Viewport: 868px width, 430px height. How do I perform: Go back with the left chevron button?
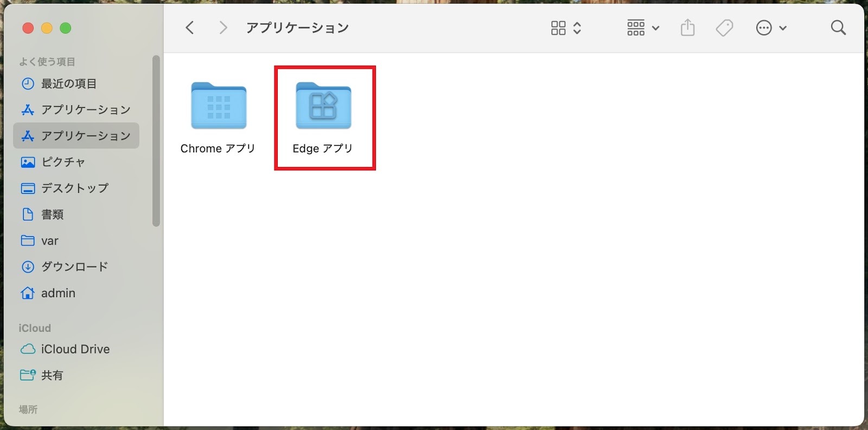[190, 28]
